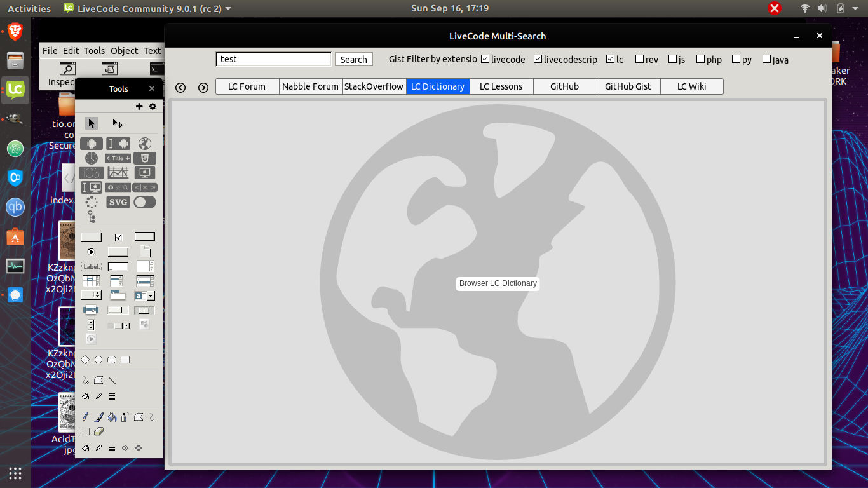
Task: Tick the rev extension checkbox
Action: click(639, 59)
